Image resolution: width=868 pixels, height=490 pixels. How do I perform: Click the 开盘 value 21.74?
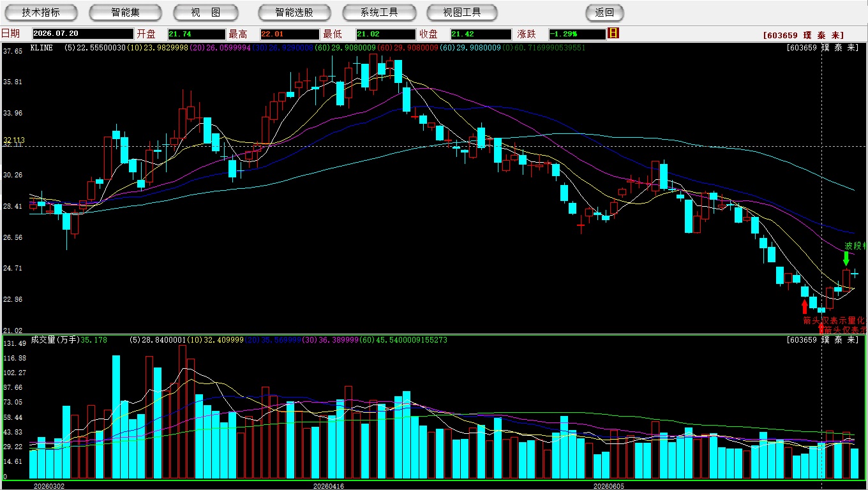coord(197,34)
